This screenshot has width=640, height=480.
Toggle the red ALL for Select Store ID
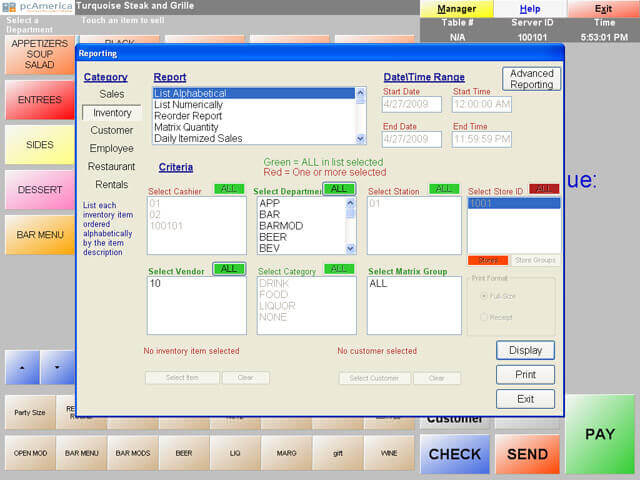[x=545, y=189]
